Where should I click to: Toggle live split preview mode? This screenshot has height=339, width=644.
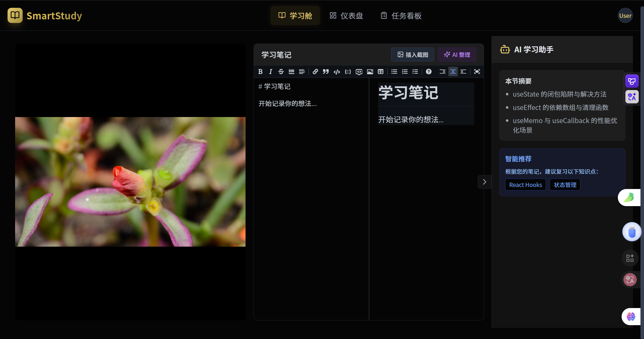453,72
